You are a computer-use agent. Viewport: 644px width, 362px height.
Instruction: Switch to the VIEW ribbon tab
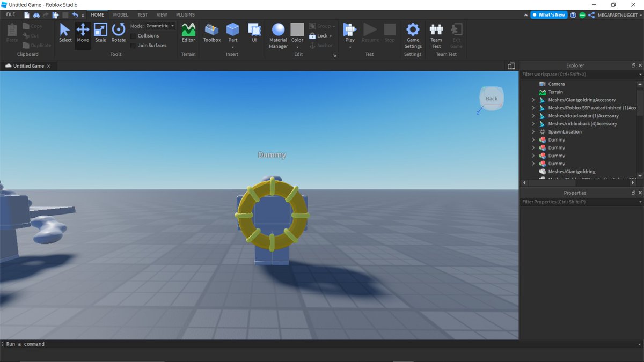coord(162,15)
